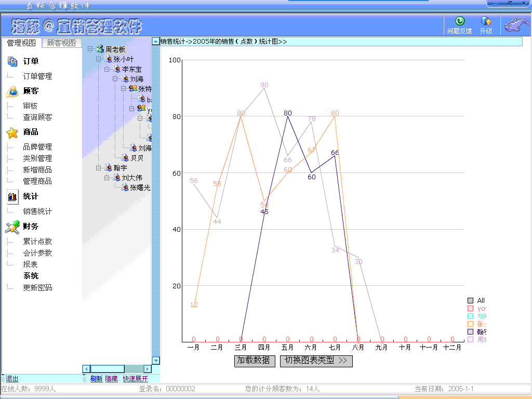Toggle the cyan 刘 legend series box
This screenshot has height=399, width=532.
pos(470,316)
